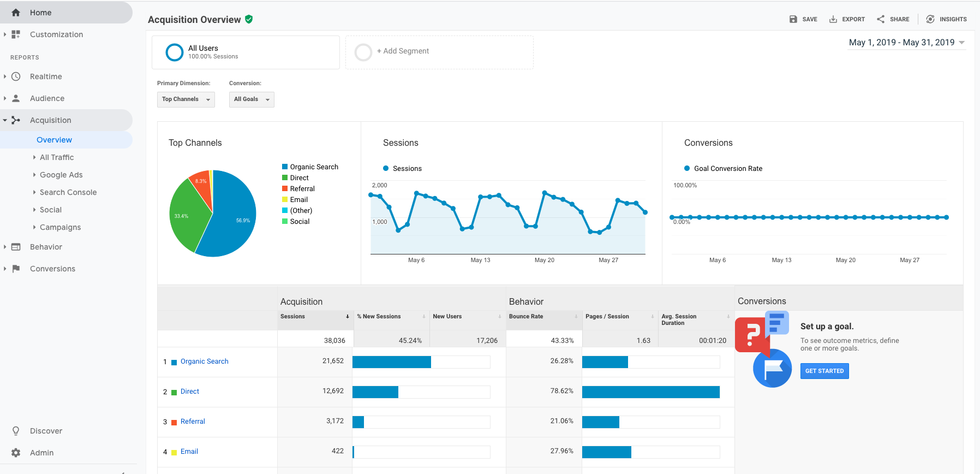
Task: Select the All Users segment circle
Action: pyautogui.click(x=174, y=52)
